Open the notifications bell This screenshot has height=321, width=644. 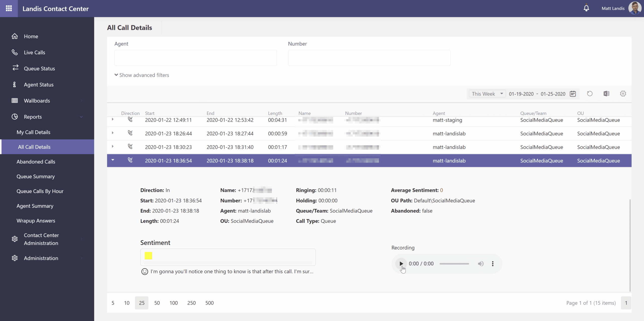click(x=586, y=8)
